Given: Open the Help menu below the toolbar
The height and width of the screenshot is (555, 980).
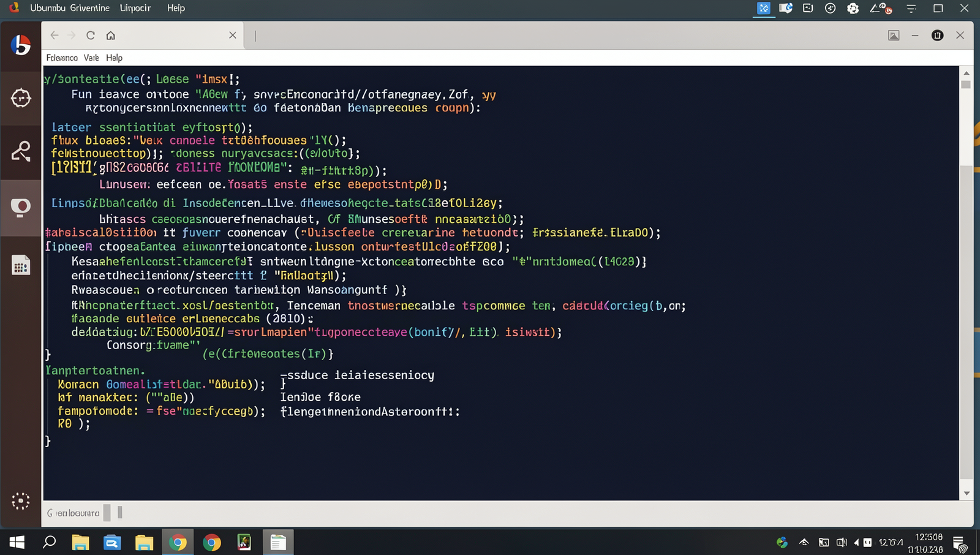Looking at the screenshot, I should (114, 58).
